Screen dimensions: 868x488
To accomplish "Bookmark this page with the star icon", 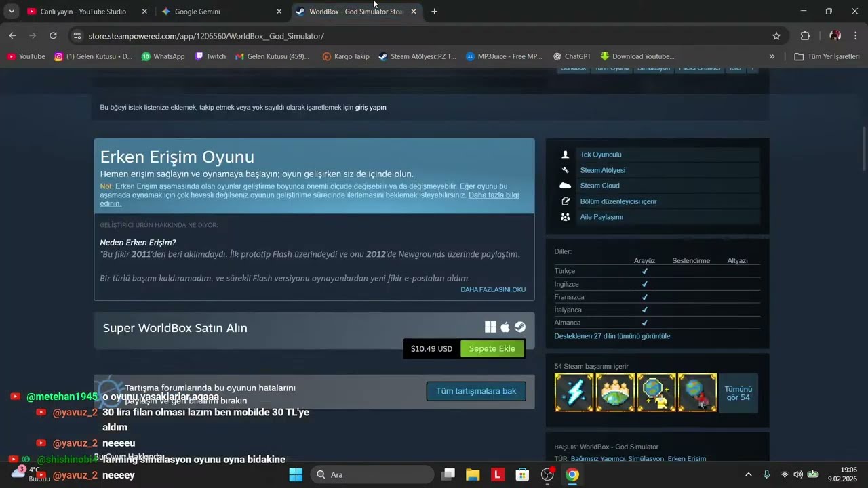I will tap(776, 36).
